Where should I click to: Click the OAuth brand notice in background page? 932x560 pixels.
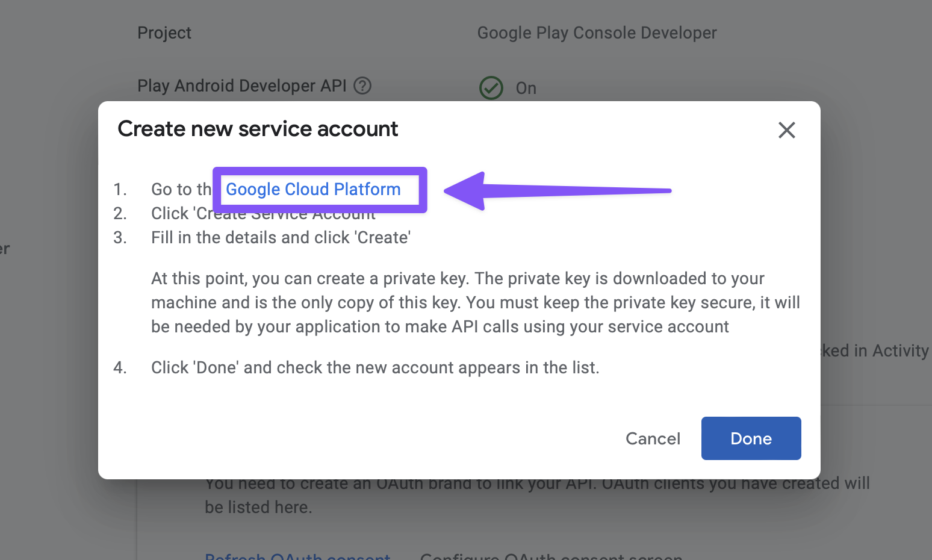click(x=537, y=495)
